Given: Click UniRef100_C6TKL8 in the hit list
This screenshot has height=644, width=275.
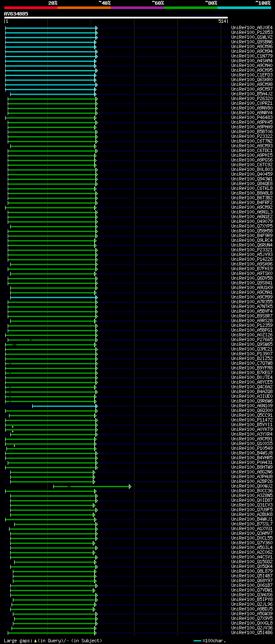Looking at the screenshot, I should click(x=252, y=188).
